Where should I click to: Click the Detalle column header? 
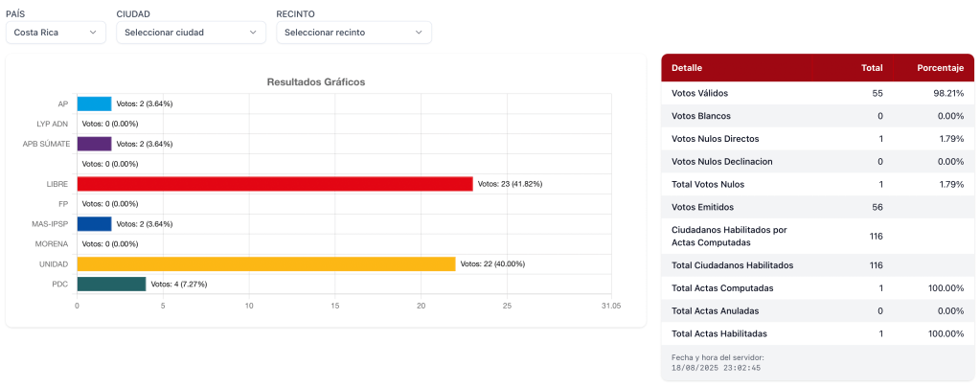click(x=687, y=69)
